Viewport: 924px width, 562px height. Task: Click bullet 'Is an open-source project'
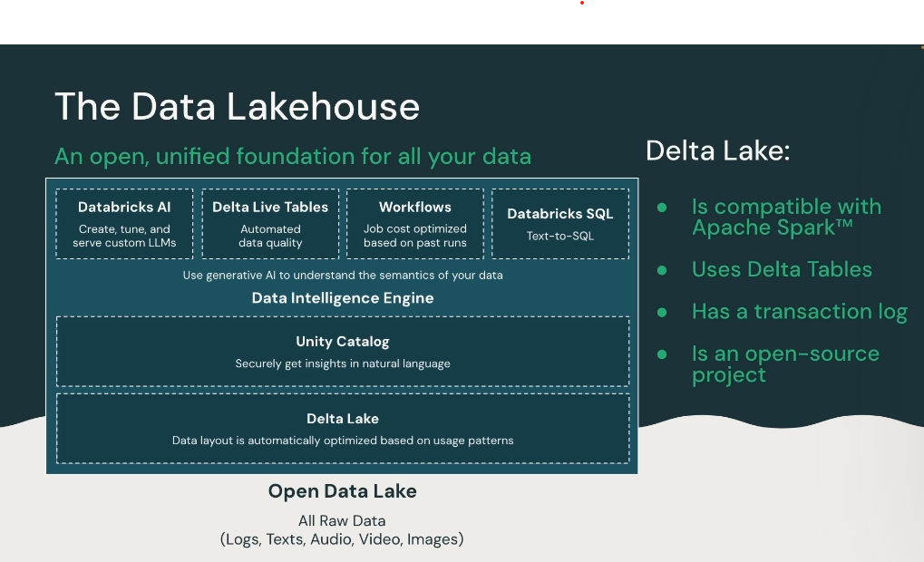click(785, 364)
